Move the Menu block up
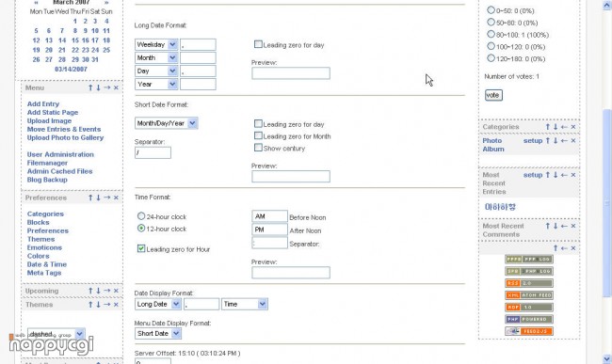The image size is (612, 364). pyautogui.click(x=90, y=87)
